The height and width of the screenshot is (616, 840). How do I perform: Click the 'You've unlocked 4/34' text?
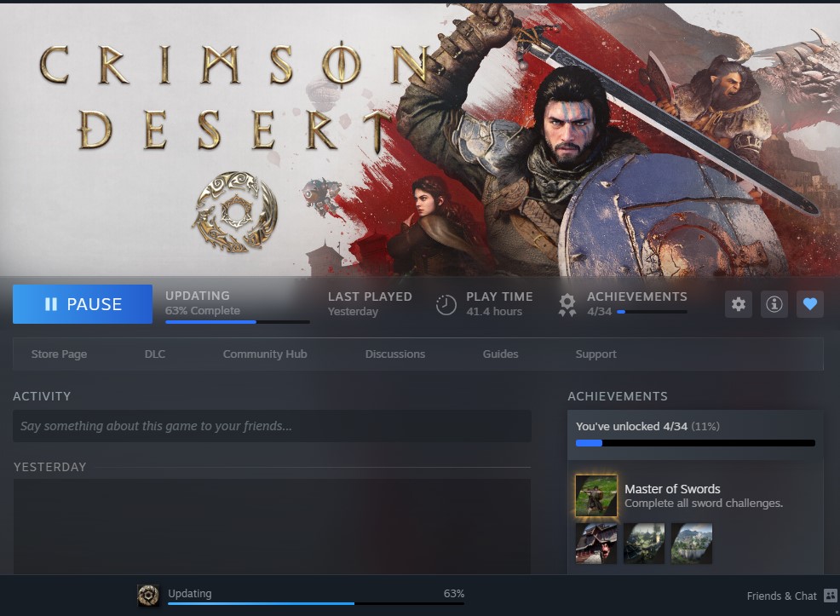pyautogui.click(x=631, y=426)
